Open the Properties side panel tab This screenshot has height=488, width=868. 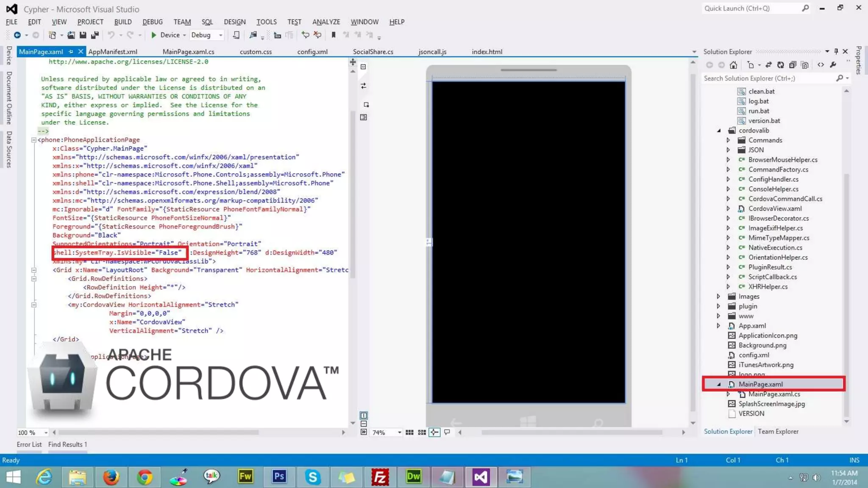coord(859,60)
